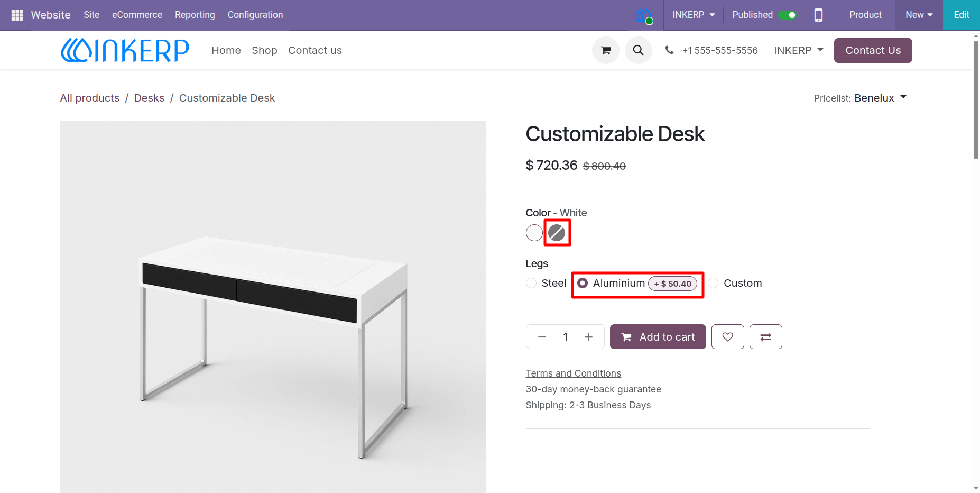Open the INKERP user dropdown in site header
Viewport: 980px width, 493px height.
[799, 50]
